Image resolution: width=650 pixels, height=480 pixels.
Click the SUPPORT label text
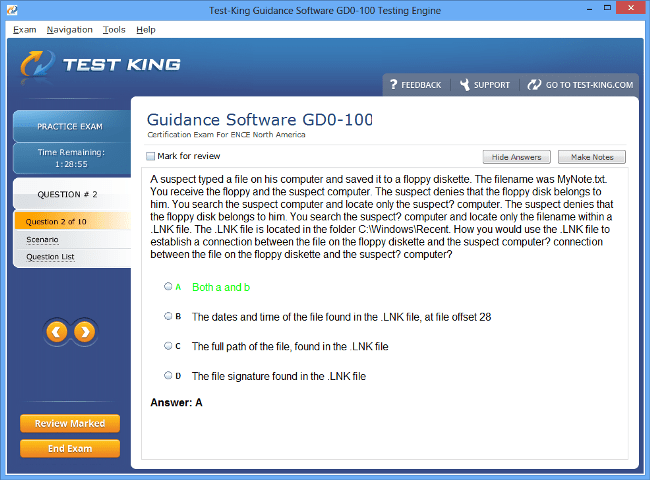point(492,85)
